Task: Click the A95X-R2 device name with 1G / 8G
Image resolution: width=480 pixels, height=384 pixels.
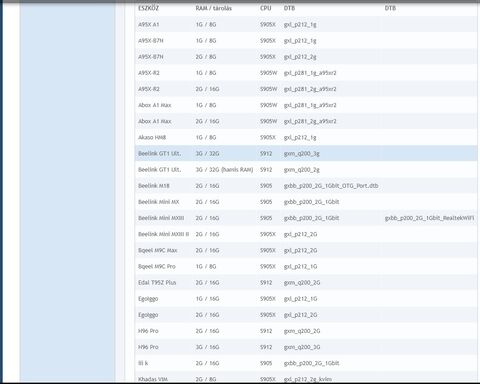Action: coord(149,73)
